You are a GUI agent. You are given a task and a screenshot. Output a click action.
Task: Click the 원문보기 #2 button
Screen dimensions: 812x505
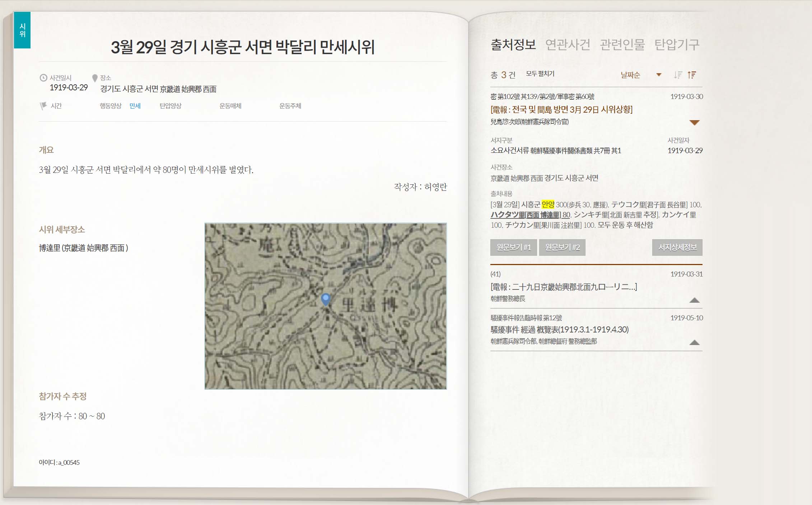coord(562,247)
